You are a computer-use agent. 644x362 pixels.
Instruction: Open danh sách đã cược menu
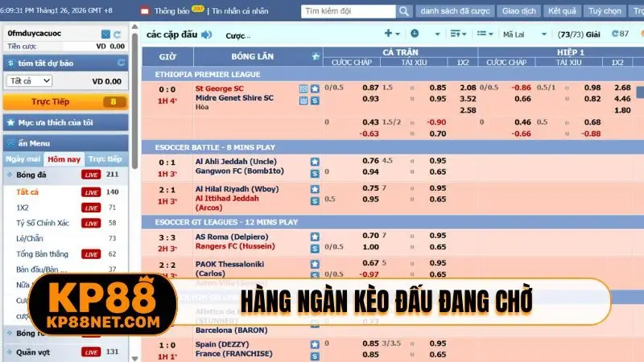455,11
